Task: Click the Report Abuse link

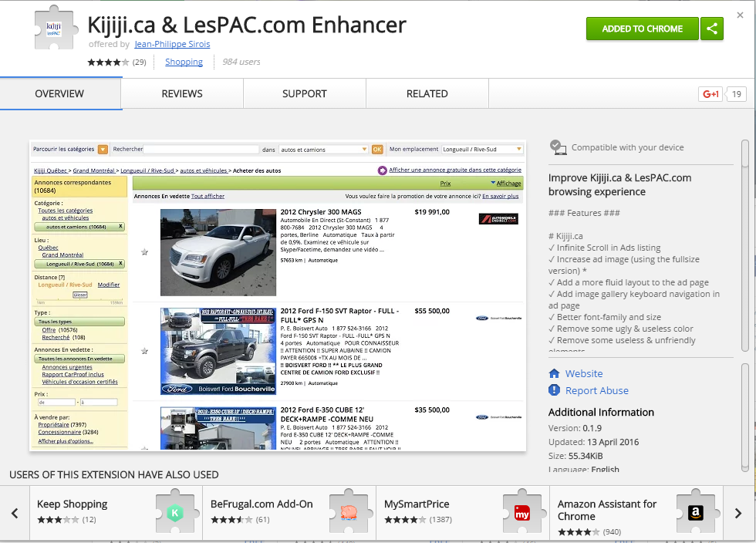Action: (x=597, y=390)
